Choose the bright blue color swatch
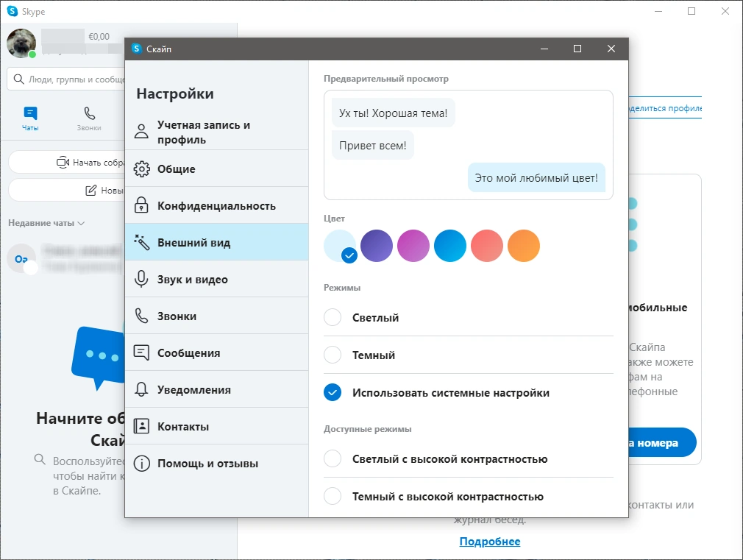 click(450, 246)
